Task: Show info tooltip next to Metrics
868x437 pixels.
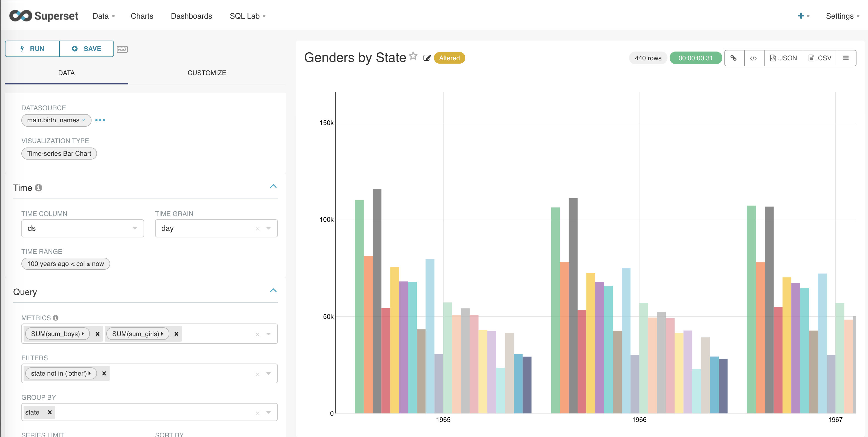Action: point(56,318)
